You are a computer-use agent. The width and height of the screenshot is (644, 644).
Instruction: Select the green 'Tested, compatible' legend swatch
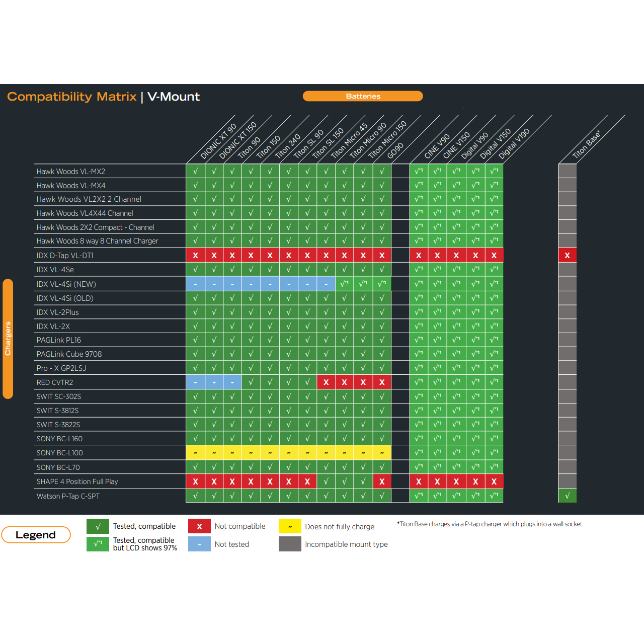click(x=98, y=526)
